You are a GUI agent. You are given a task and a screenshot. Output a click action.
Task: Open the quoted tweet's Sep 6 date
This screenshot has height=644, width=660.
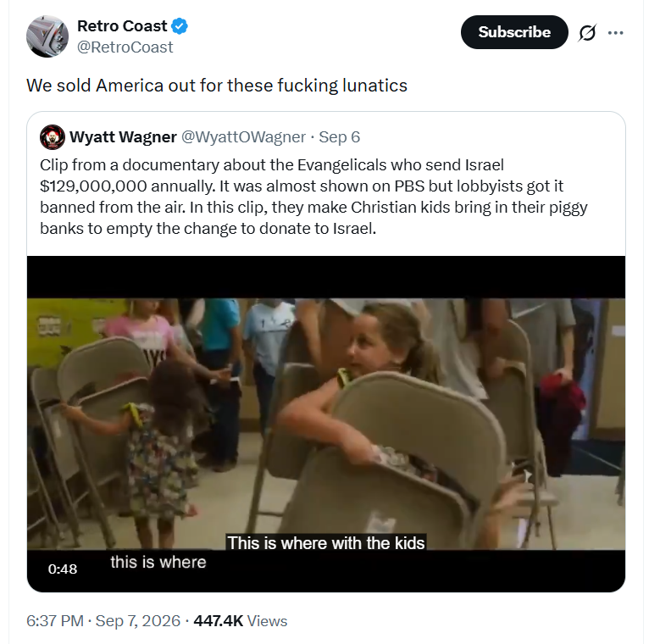(339, 137)
